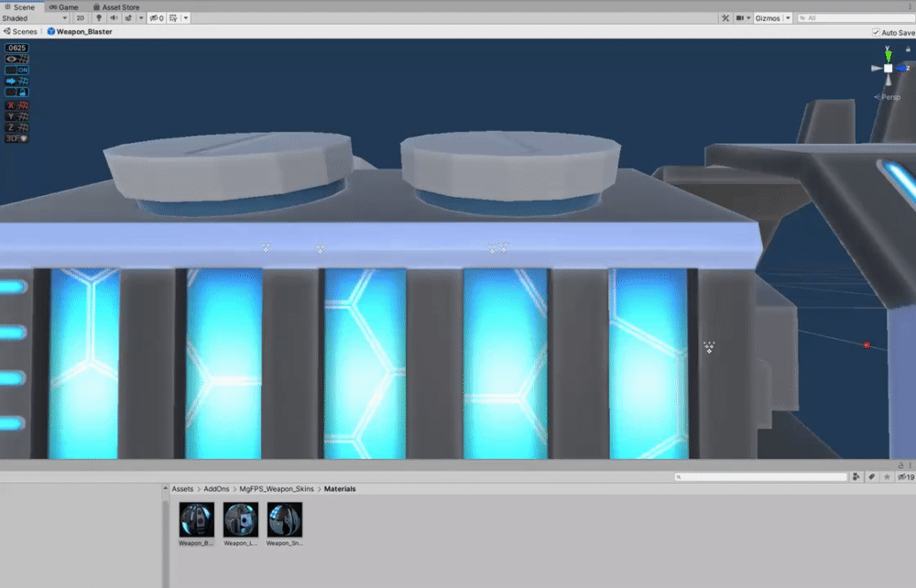The width and height of the screenshot is (916, 588).
Task: Toggle the Auto Save checkbox
Action: coord(876,33)
